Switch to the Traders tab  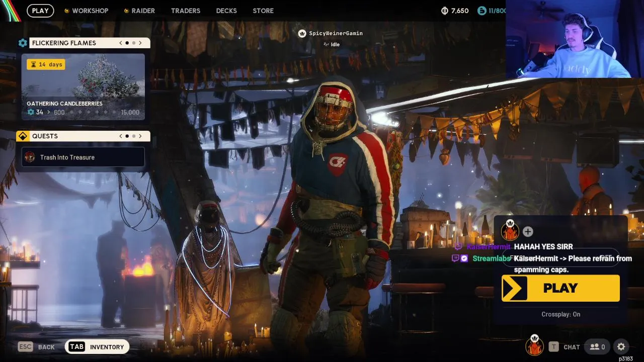pos(186,11)
